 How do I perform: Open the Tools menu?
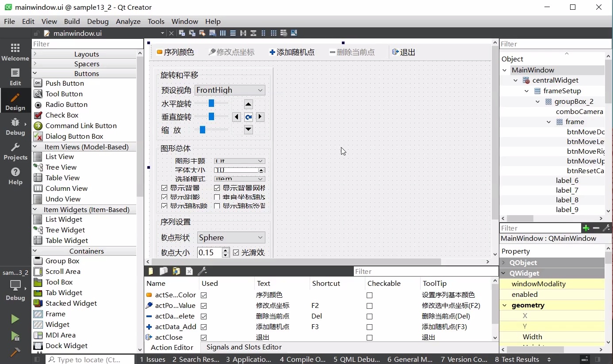(156, 21)
